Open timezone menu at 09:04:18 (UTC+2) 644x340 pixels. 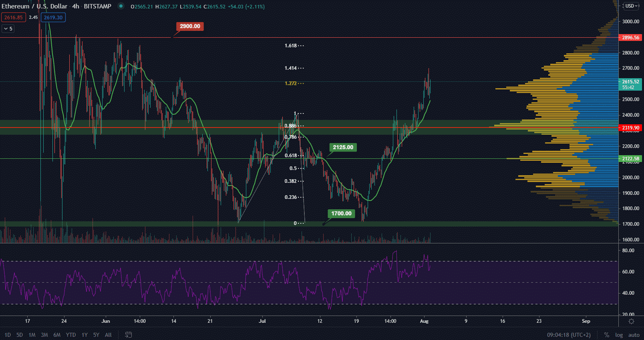pyautogui.click(x=569, y=335)
